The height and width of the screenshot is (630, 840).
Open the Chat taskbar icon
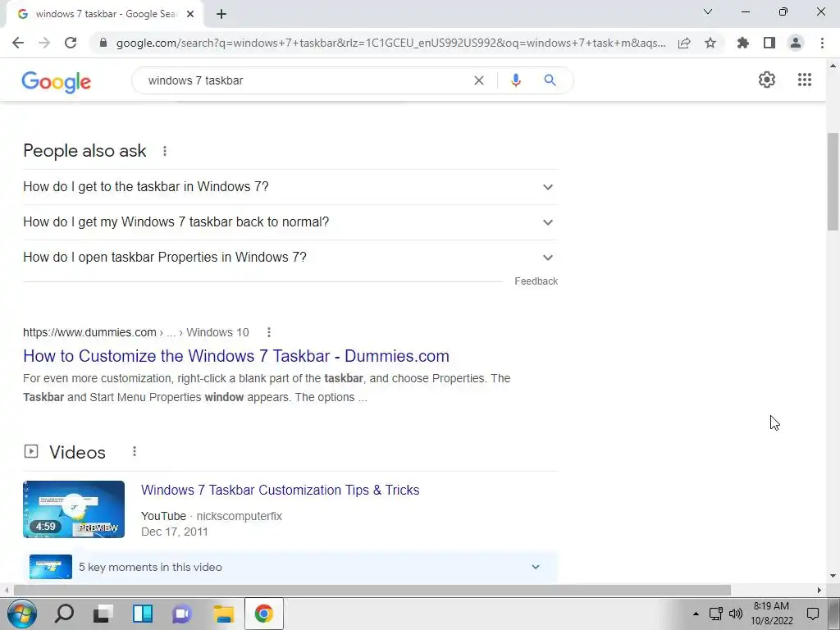tap(182, 614)
